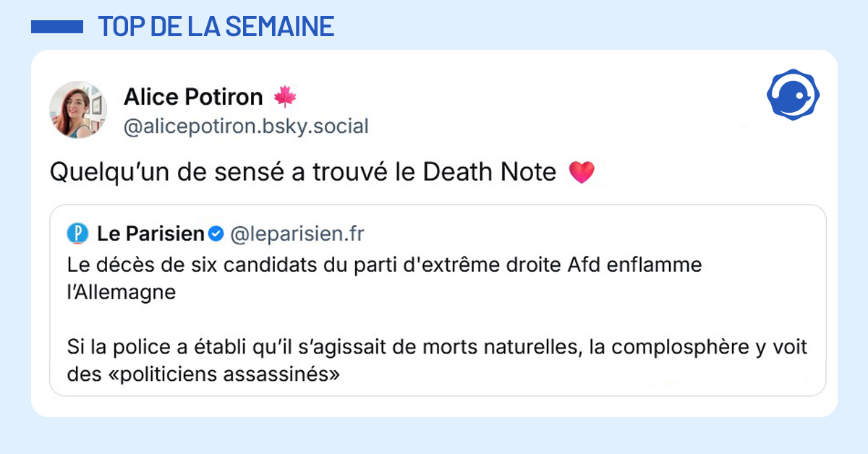The image size is (868, 454).
Task: Click the maple leaf emoji beside name
Action: [x=285, y=96]
